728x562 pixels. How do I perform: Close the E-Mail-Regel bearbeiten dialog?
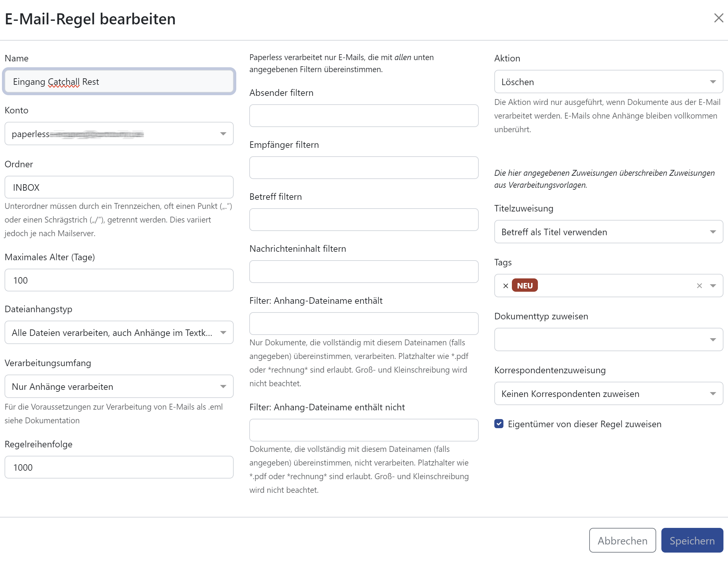pos(718,18)
